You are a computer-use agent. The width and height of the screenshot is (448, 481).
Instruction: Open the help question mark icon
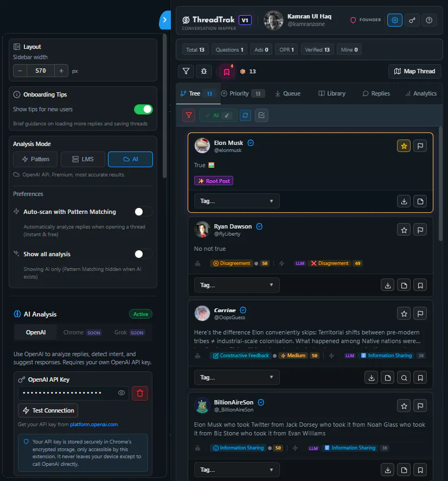[x=429, y=20]
